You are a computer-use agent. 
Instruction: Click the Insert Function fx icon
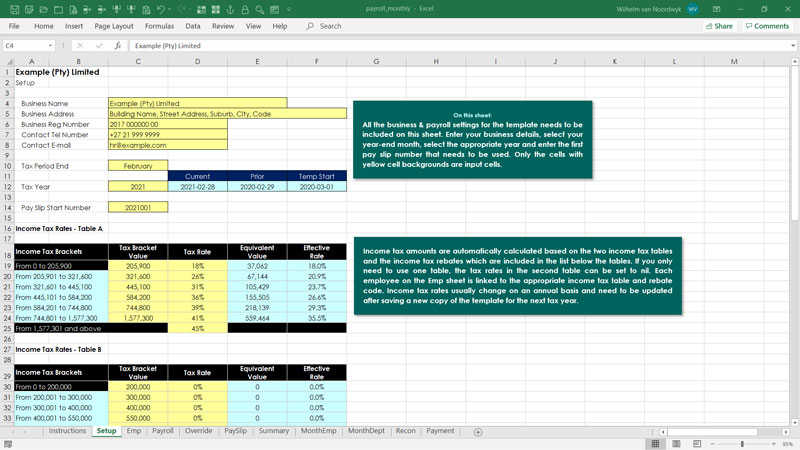(118, 45)
